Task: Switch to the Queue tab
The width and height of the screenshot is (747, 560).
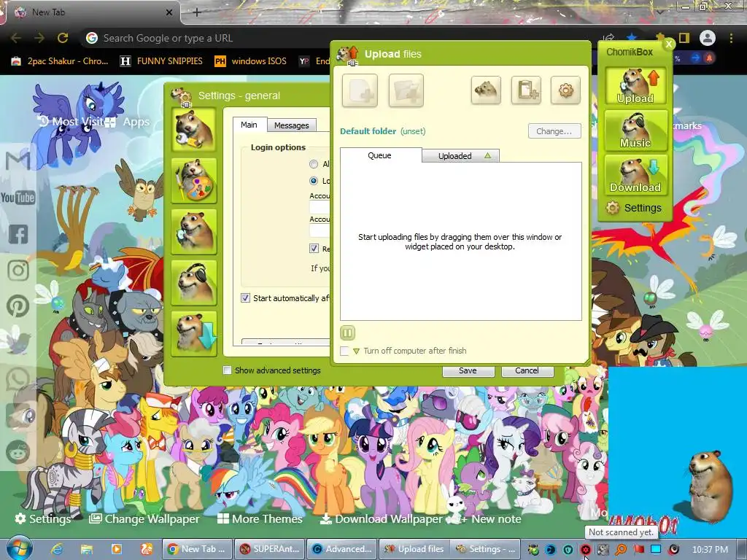Action: (380, 155)
